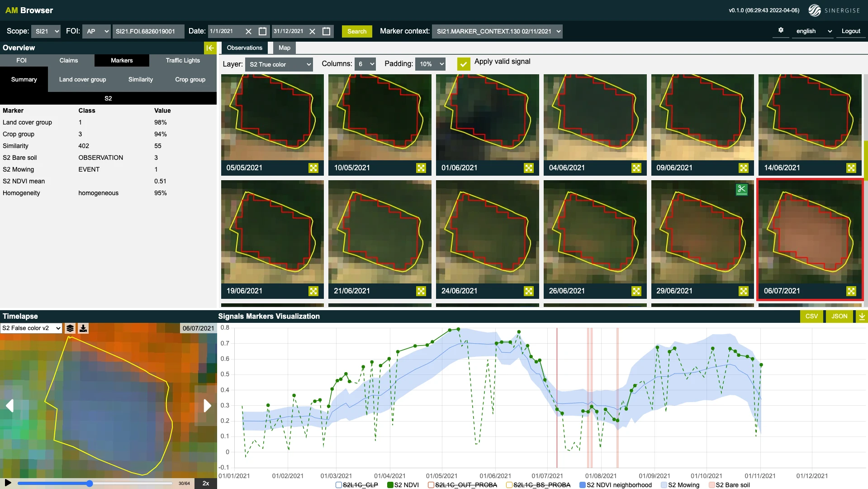Open the settings gear menu

tap(781, 30)
